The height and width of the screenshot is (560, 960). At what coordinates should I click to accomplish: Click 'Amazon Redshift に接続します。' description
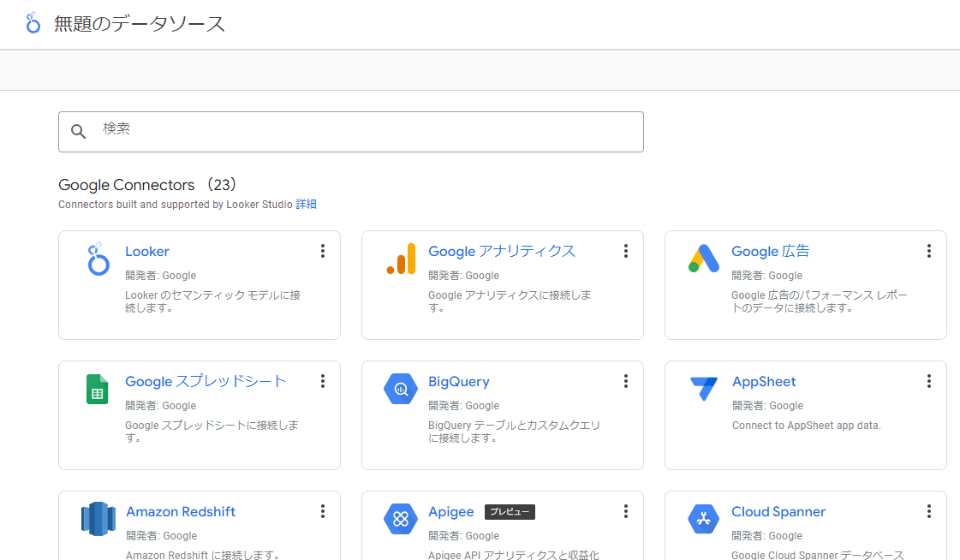point(204,555)
